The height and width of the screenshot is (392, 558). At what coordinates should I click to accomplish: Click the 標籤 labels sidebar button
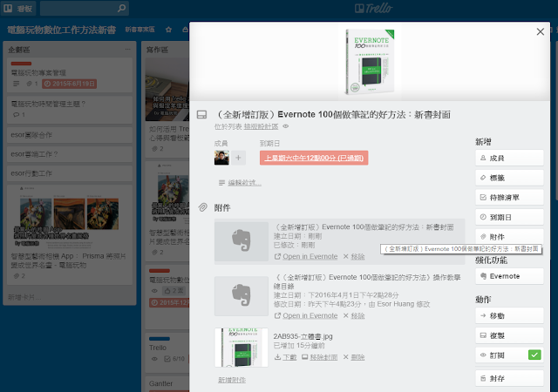[x=509, y=178]
